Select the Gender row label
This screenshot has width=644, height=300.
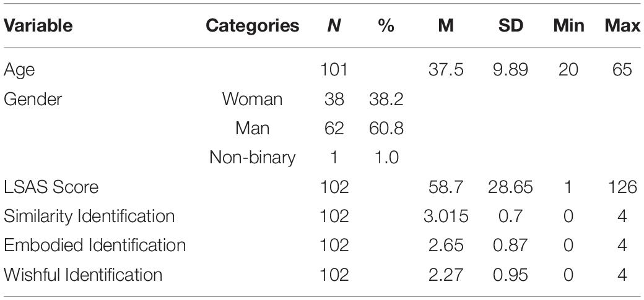pos(33,99)
